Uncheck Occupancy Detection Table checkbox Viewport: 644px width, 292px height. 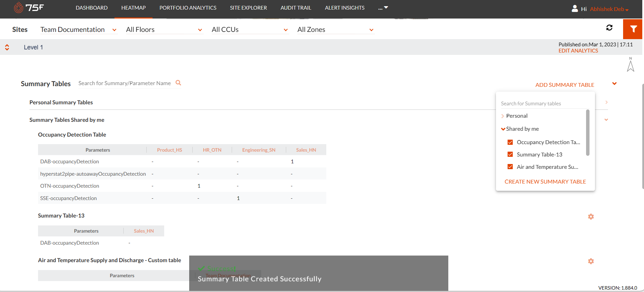(510, 142)
